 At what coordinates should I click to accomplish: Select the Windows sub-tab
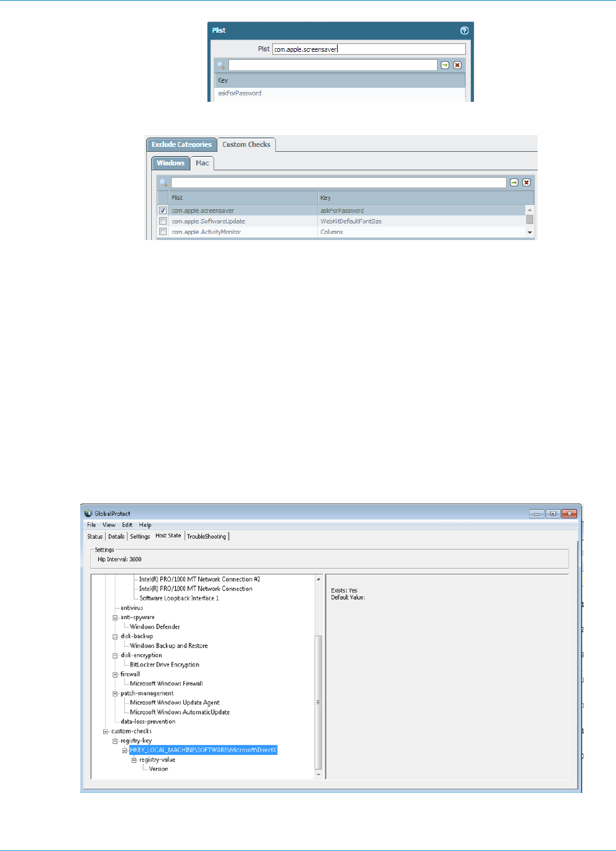click(x=170, y=163)
